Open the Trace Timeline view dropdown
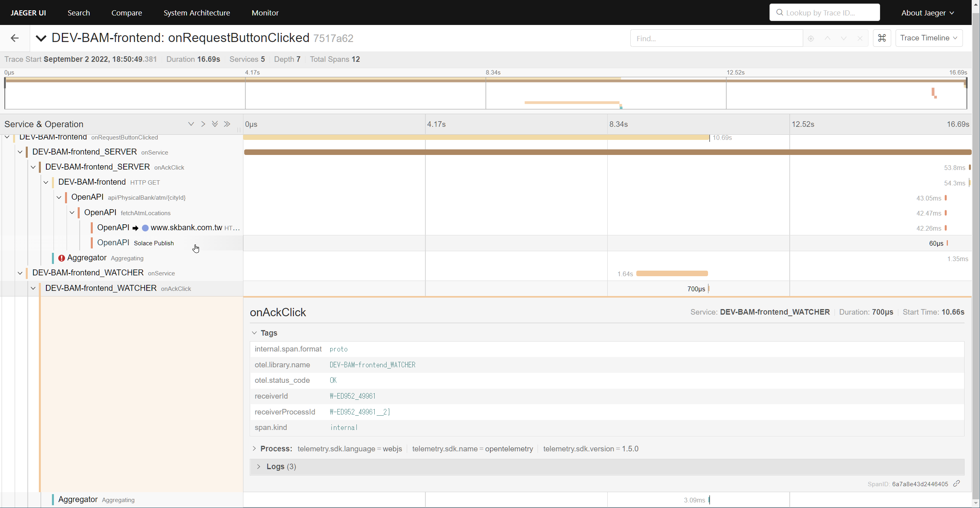 [x=928, y=38]
